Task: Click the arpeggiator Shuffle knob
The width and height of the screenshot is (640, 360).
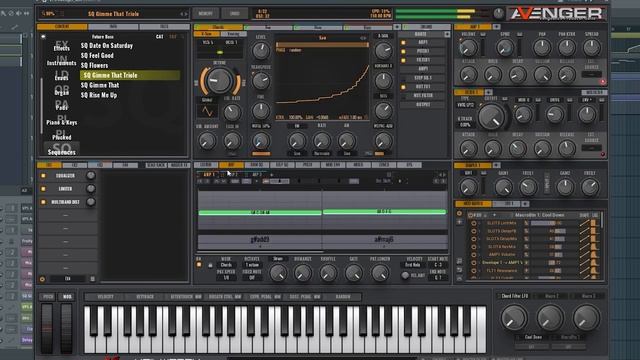Action: (328, 273)
